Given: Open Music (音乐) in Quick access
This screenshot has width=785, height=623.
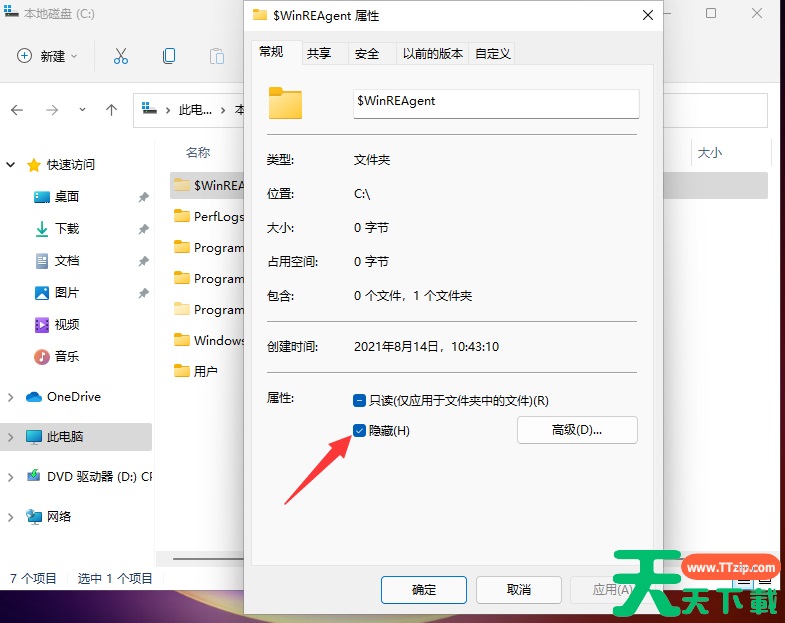Looking at the screenshot, I should (67, 357).
